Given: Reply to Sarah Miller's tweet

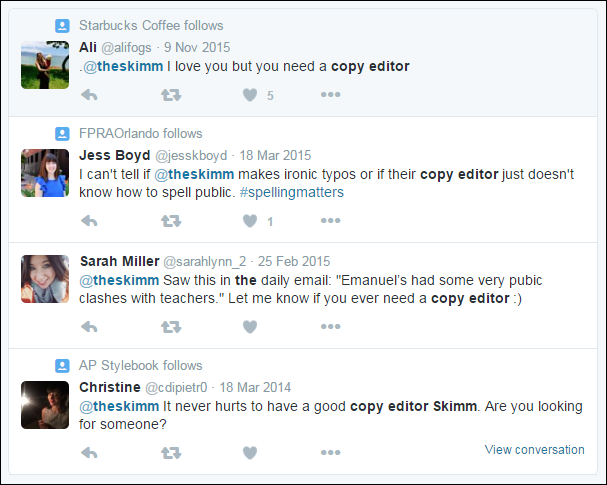Looking at the screenshot, I should click(x=89, y=326).
